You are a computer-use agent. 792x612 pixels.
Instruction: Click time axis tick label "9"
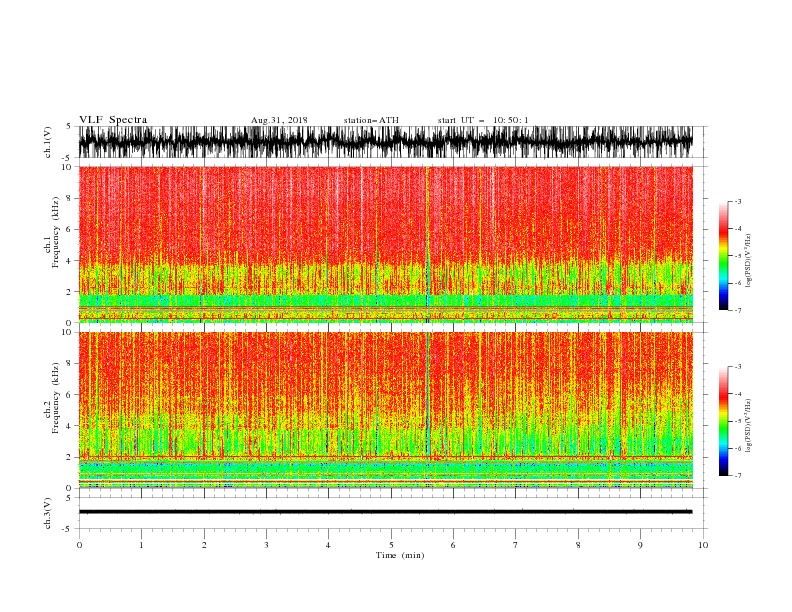pyautogui.click(x=640, y=545)
